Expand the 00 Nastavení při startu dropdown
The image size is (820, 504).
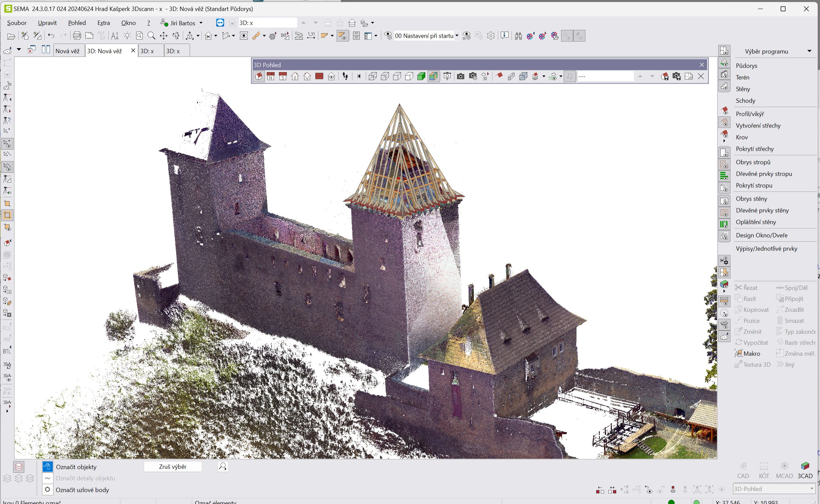[457, 36]
